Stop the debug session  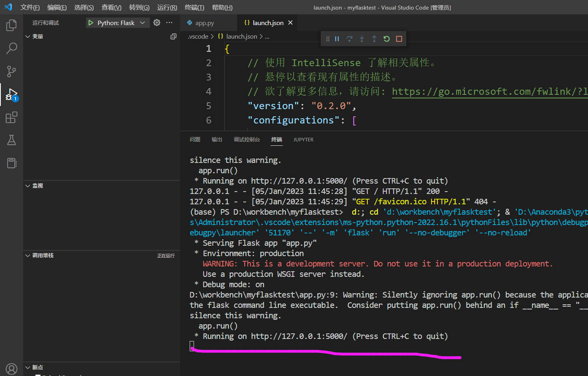coord(399,39)
